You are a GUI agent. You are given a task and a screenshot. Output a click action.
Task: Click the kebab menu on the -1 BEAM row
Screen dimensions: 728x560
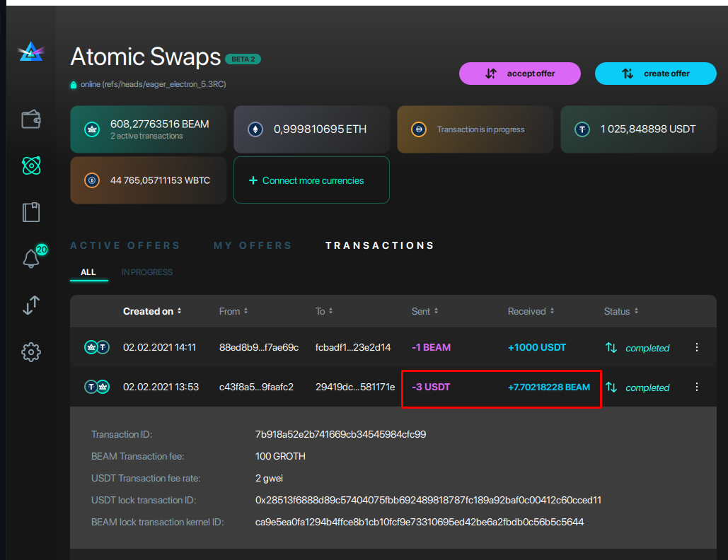(x=697, y=347)
